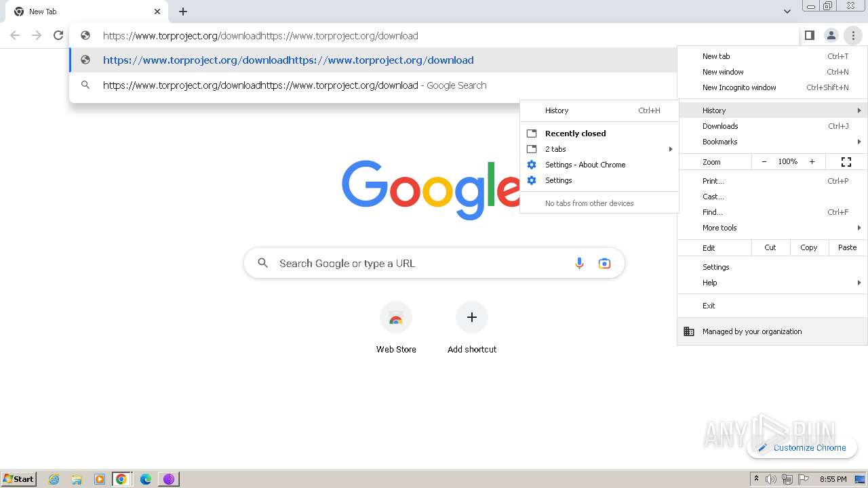Open the Web Store shortcut
Image resolution: width=868 pixels, height=488 pixels.
[396, 328]
